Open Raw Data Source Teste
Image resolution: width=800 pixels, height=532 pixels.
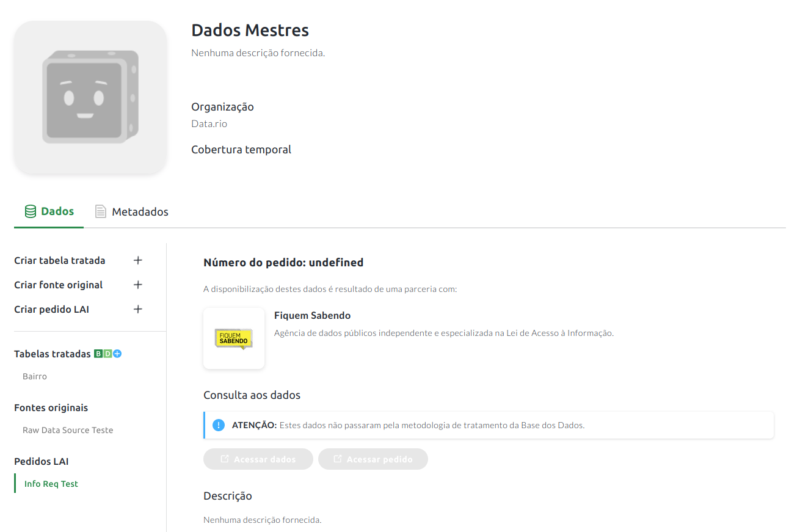coord(68,430)
